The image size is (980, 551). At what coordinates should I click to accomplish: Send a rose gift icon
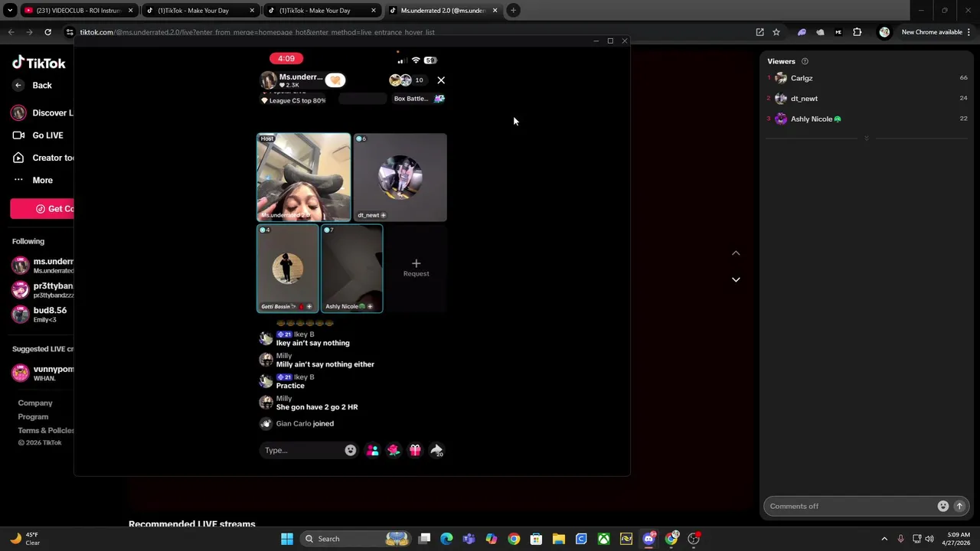point(394,450)
